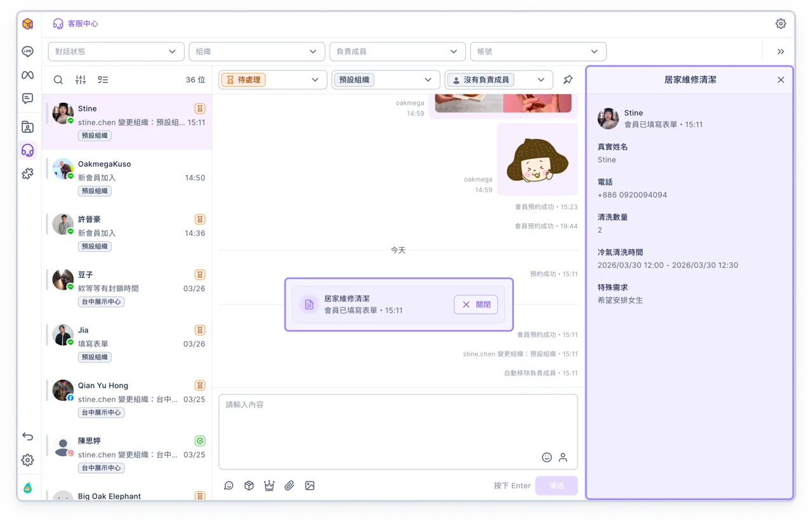This screenshot has width=812, height=524.
Task: Click the multi-select list icon
Action: (103, 80)
